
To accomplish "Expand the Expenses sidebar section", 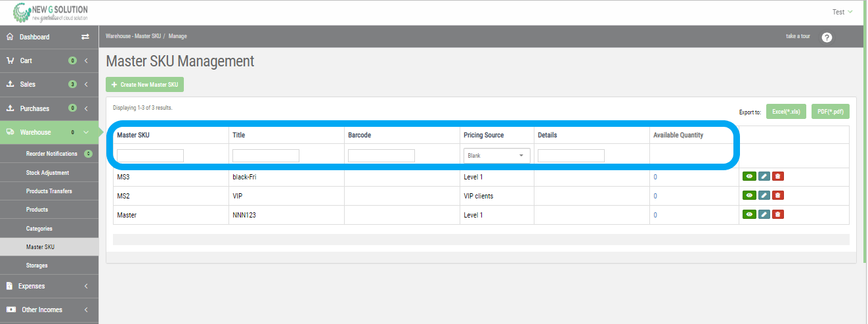I will (x=49, y=286).
